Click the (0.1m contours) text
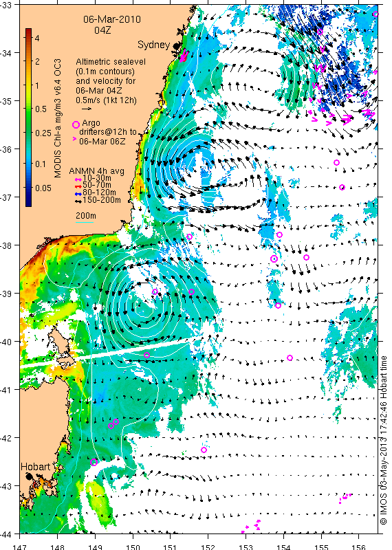 click(105, 71)
